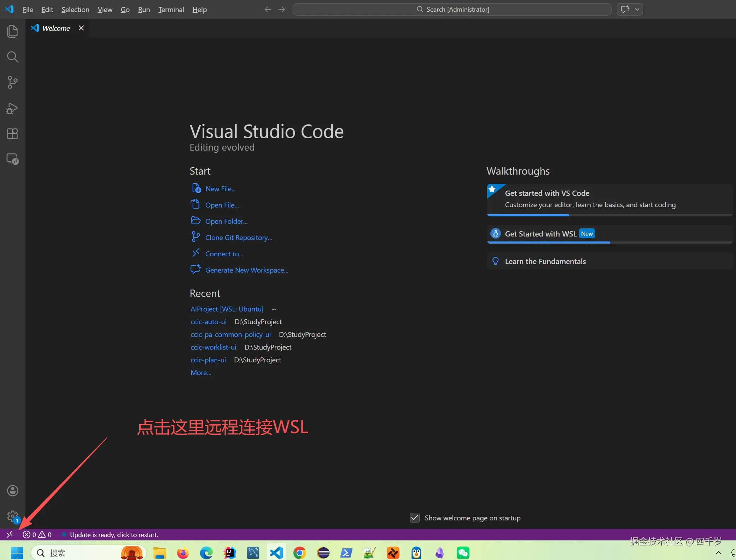Open the Explorer sidebar icon
Viewport: 736px width, 560px height.
(13, 31)
